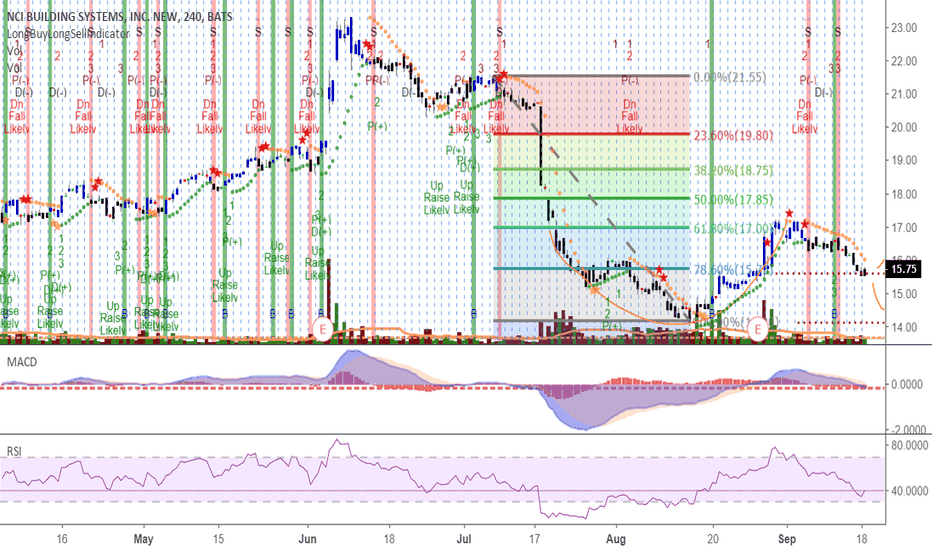This screenshot has width=932, height=550.
Task: Click the 'Jul' date axis label
Action: pyautogui.click(x=464, y=539)
